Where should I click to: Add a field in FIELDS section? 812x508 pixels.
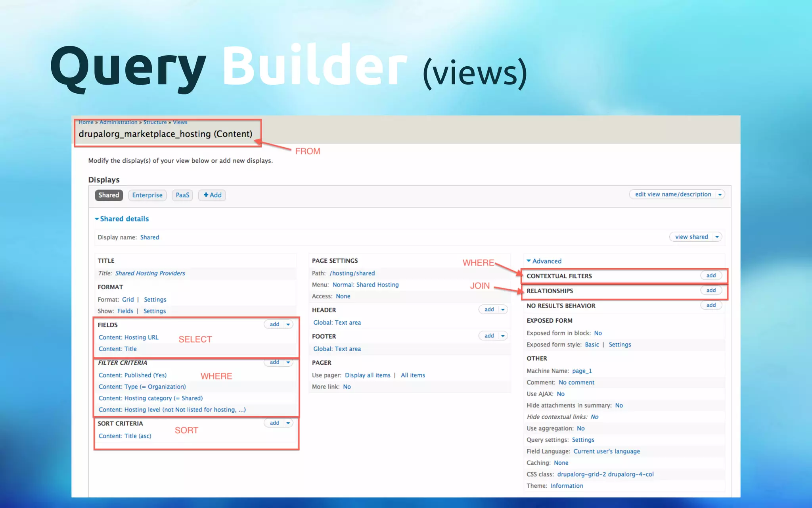click(x=274, y=324)
